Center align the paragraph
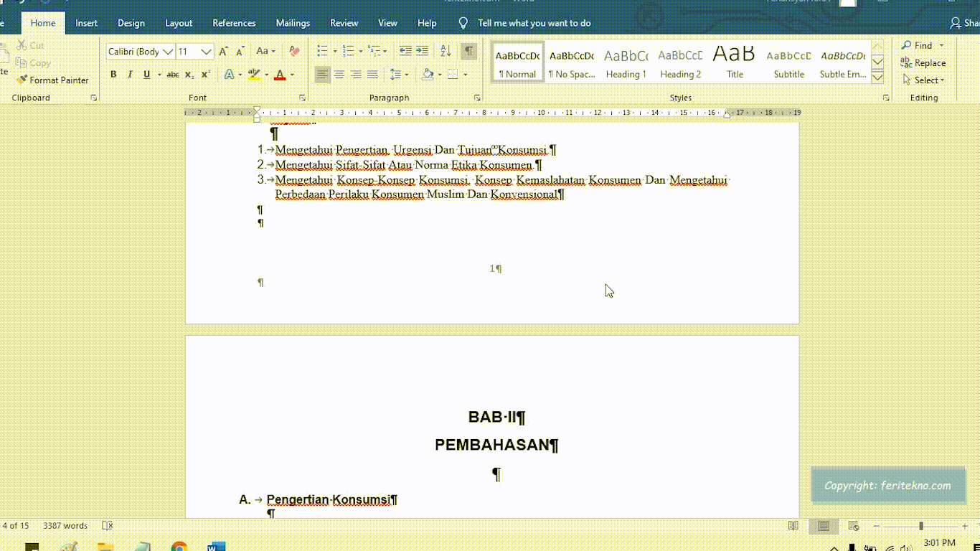Image resolution: width=980 pixels, height=551 pixels. coord(339,75)
